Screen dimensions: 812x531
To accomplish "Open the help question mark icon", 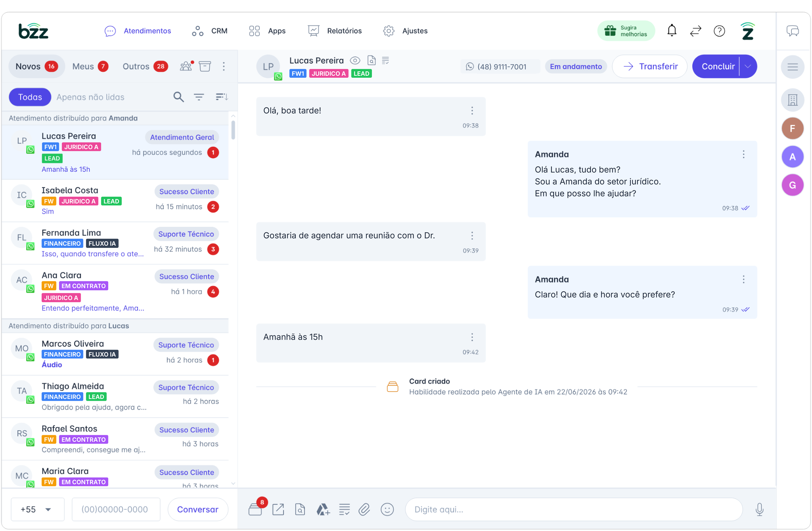I will coord(719,31).
